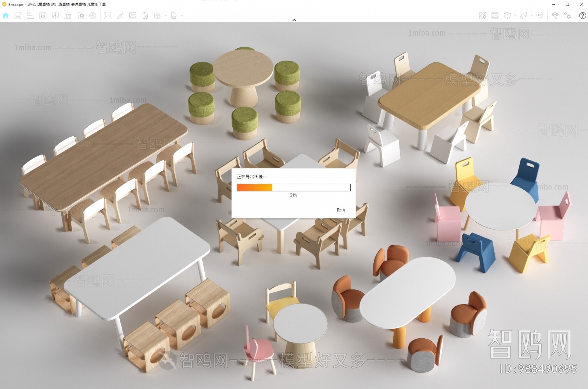Open the view management icon with eye
Image resolution: width=588 pixels, height=389 pixels.
(43, 15)
